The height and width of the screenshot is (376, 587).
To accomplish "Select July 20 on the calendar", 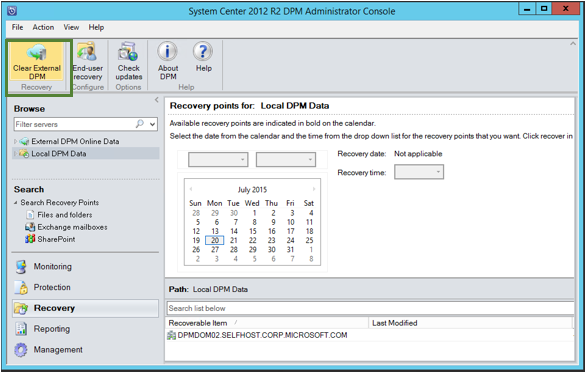I will point(215,240).
